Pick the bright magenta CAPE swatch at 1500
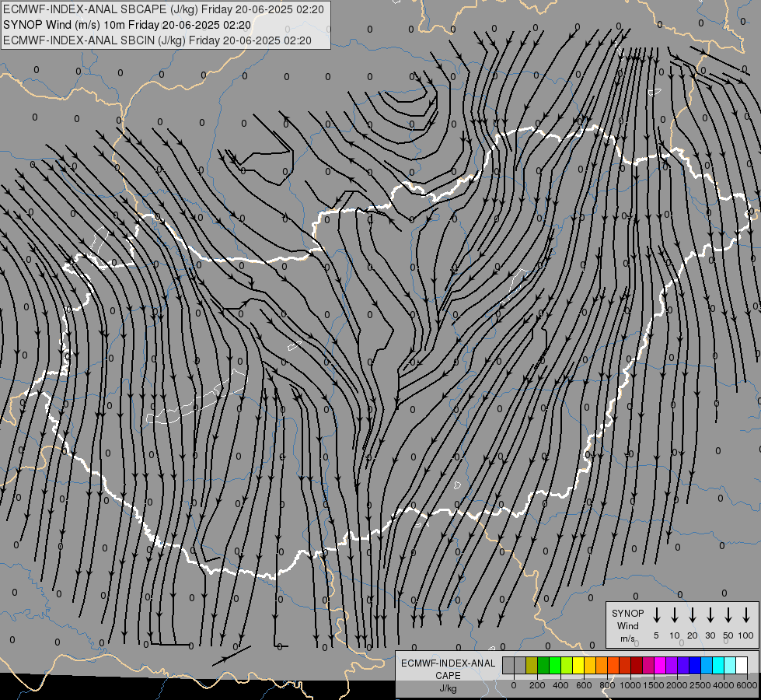 pos(660,666)
